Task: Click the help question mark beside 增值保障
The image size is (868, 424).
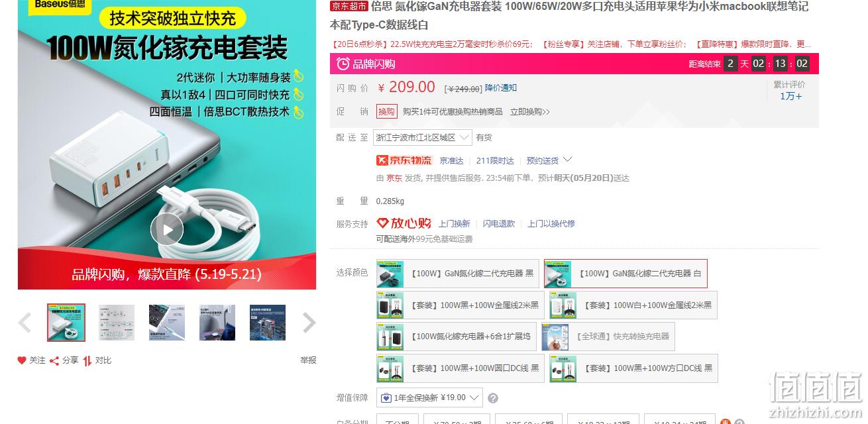Action: coord(493,398)
